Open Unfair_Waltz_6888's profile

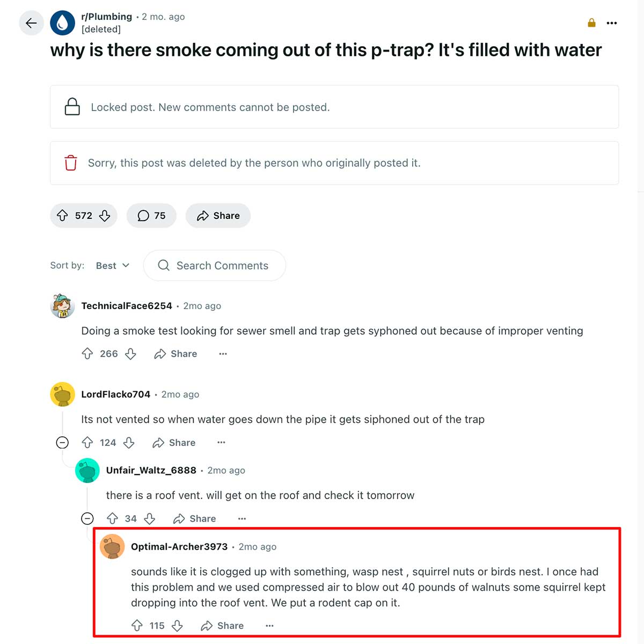coord(152,470)
